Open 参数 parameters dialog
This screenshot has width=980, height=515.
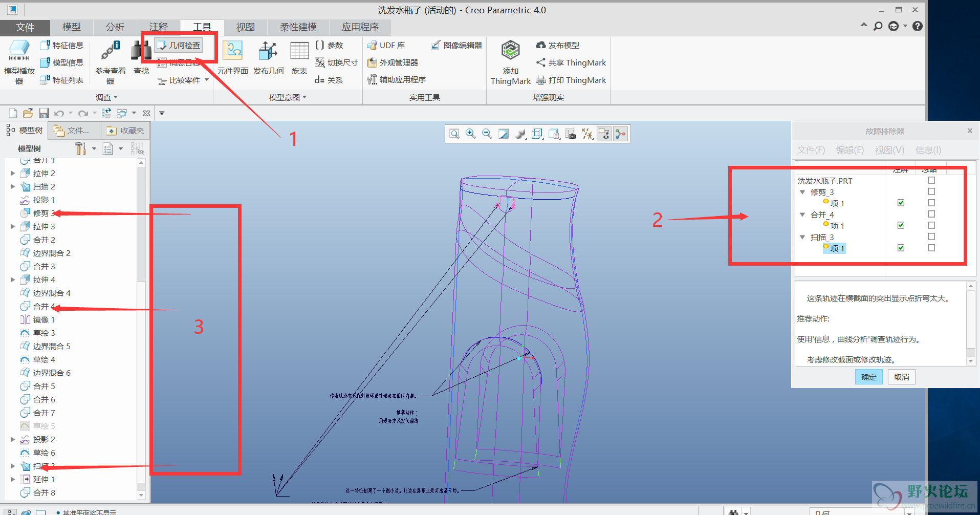(x=329, y=45)
